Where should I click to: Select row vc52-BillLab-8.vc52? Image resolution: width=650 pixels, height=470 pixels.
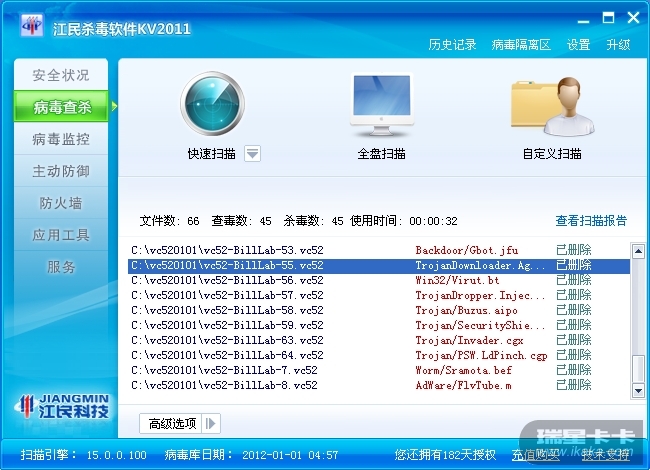[378, 385]
